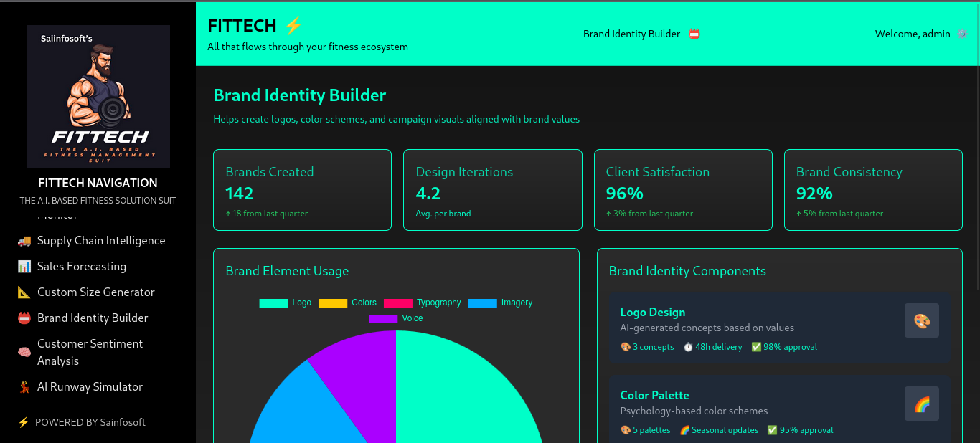Select Sales Forecasting in navigation
Viewport: 980px width, 443px height.
click(x=82, y=267)
